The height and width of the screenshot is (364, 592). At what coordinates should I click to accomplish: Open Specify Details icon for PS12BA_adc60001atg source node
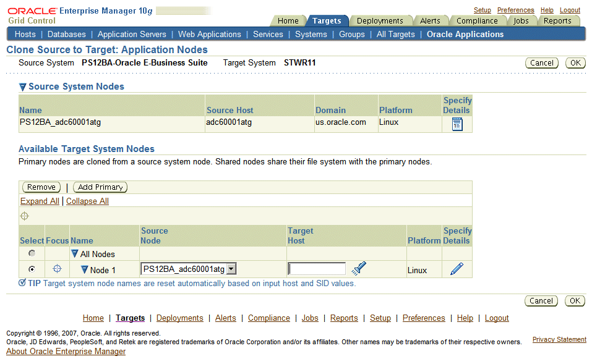pos(457,124)
